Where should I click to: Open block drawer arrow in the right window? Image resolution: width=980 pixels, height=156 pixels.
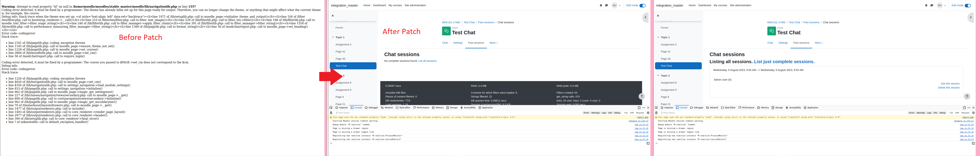click(x=971, y=17)
